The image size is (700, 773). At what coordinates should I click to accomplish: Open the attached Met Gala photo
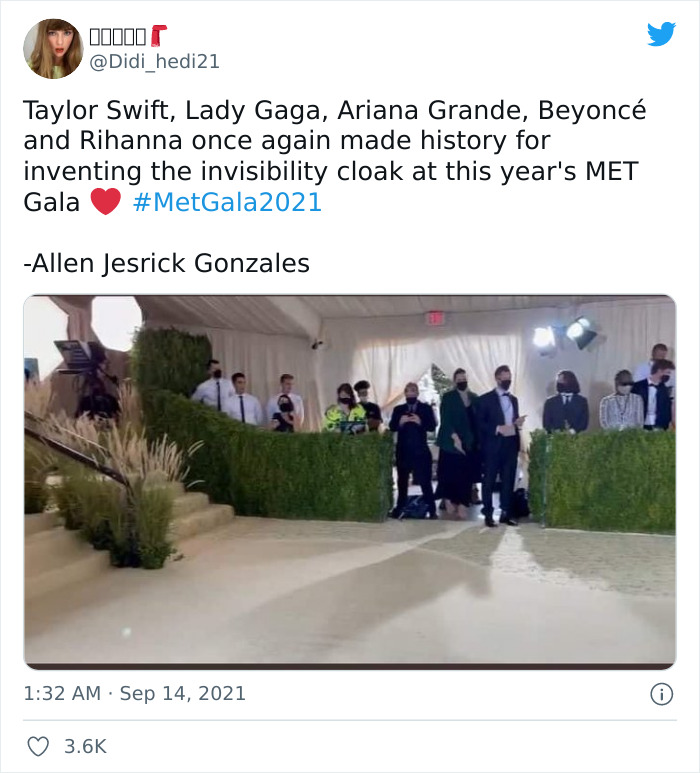tap(349, 481)
